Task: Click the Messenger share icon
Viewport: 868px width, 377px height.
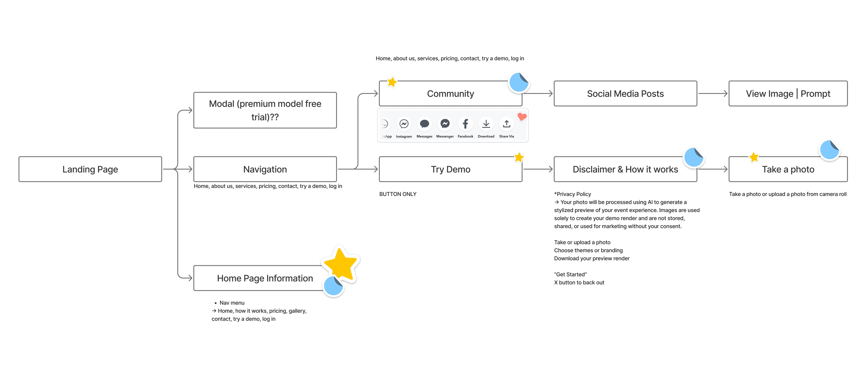Action: click(x=445, y=124)
